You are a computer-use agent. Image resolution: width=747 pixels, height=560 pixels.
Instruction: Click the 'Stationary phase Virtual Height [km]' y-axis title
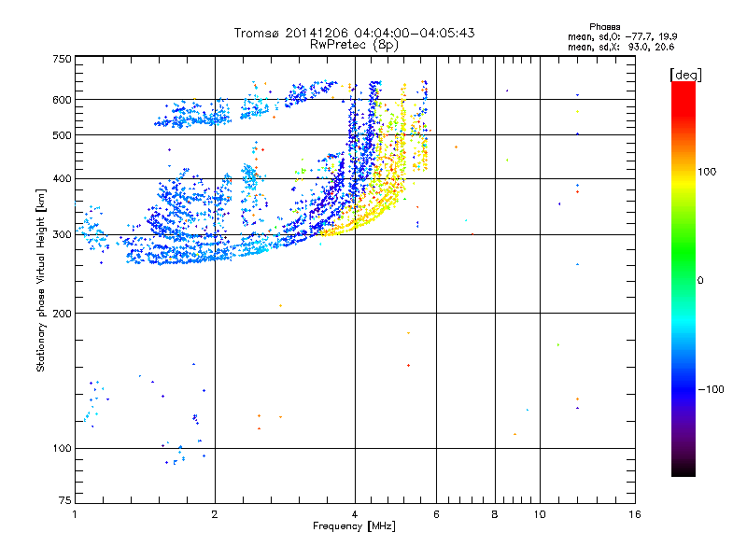tap(41, 280)
